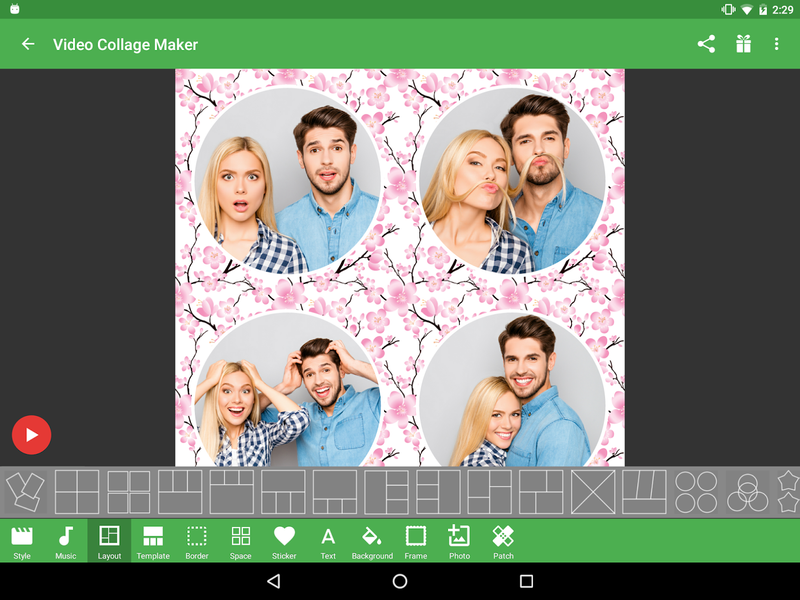
Task: Toggle the Layout panel
Action: (109, 540)
